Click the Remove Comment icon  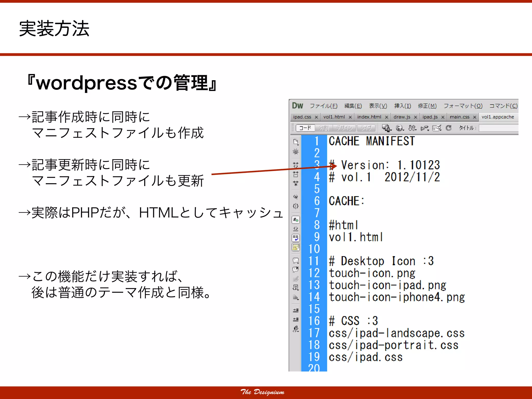point(296,269)
